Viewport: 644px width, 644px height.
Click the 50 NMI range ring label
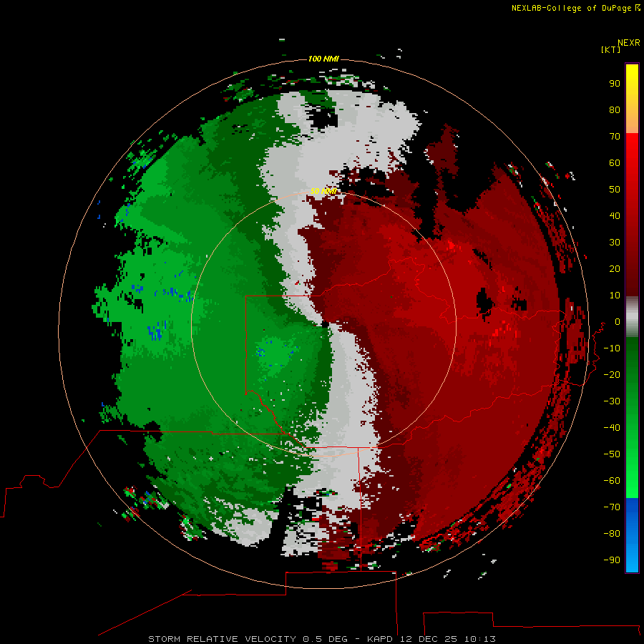pos(323,191)
